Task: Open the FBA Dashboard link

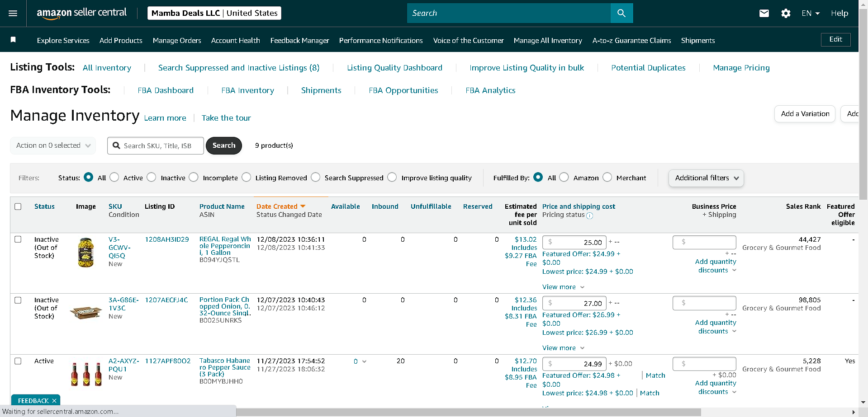Action: [166, 90]
